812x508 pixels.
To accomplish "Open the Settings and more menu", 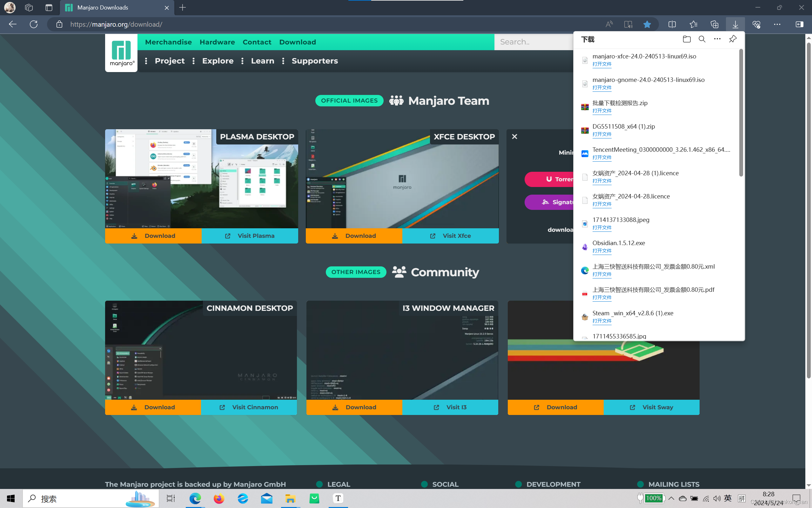I will 777,24.
